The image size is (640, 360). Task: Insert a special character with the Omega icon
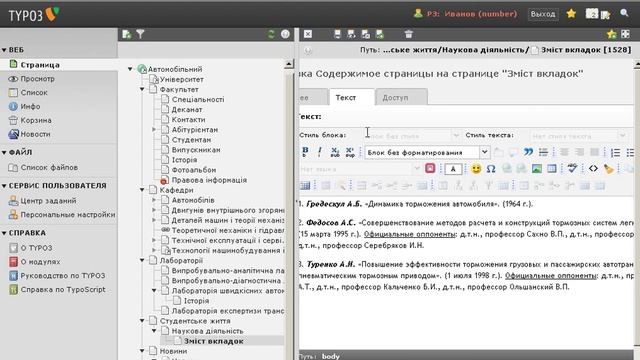(x=491, y=169)
